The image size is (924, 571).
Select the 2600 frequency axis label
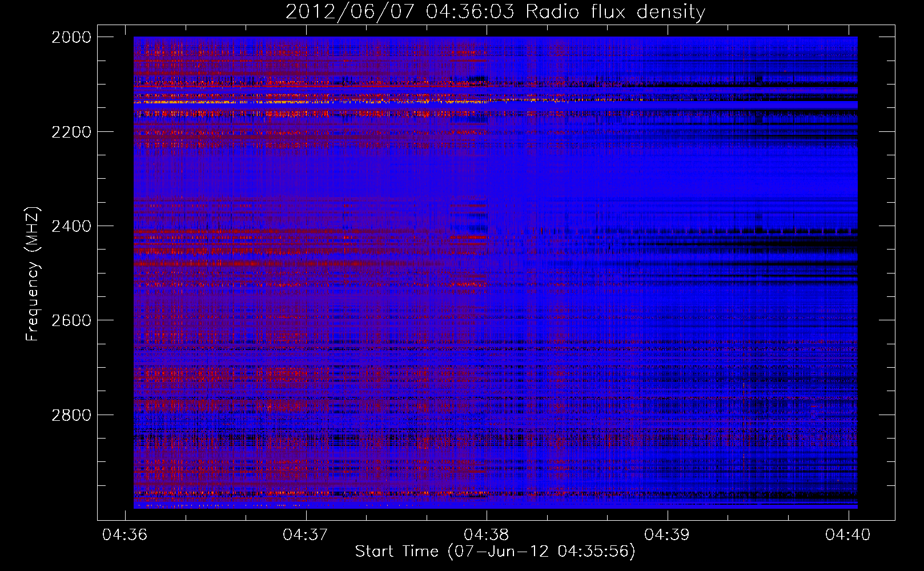pos(71,320)
